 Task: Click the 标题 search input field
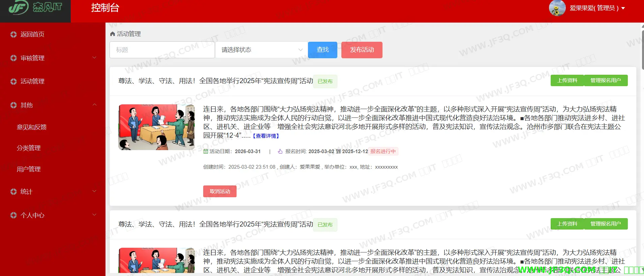[162, 50]
